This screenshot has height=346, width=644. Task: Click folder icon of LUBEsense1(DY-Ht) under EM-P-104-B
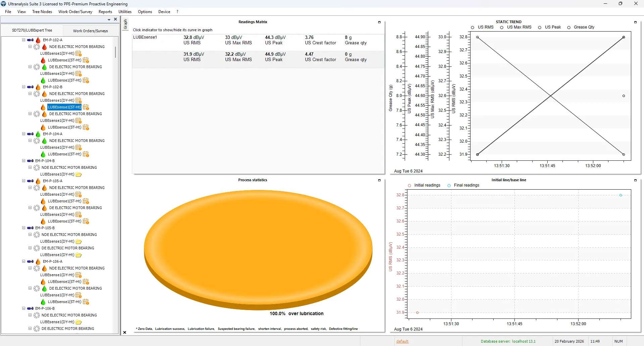coord(79,174)
